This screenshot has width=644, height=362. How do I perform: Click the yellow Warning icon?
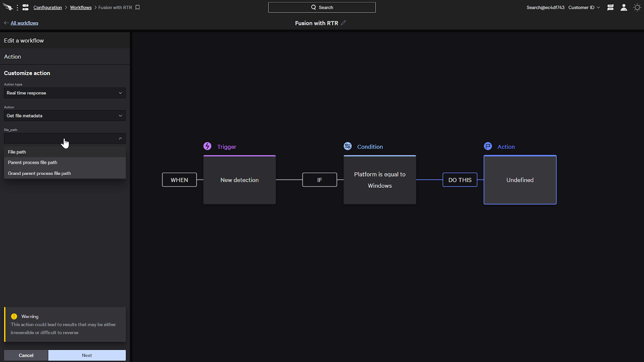14,316
